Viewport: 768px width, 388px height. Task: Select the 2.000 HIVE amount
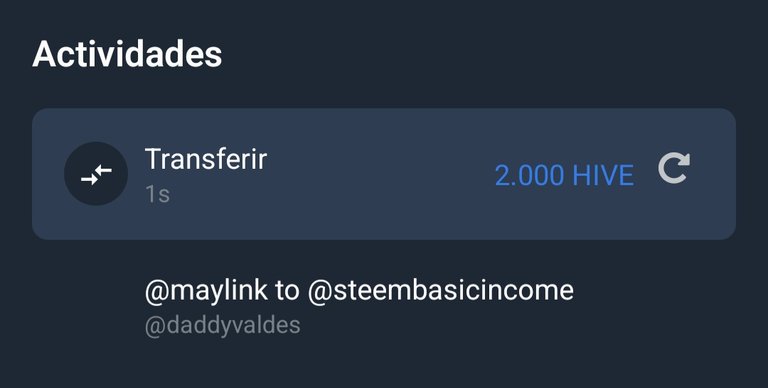point(564,175)
